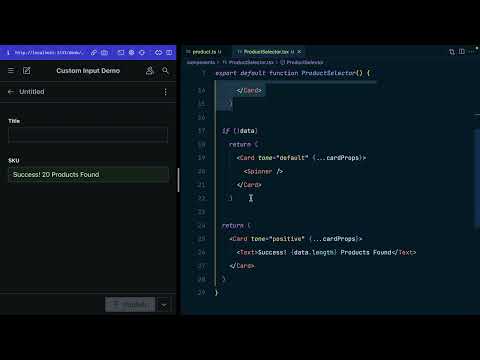This screenshot has width=480, height=360.
Task: Go back using the arrow beside Untitled
Action: [11, 92]
